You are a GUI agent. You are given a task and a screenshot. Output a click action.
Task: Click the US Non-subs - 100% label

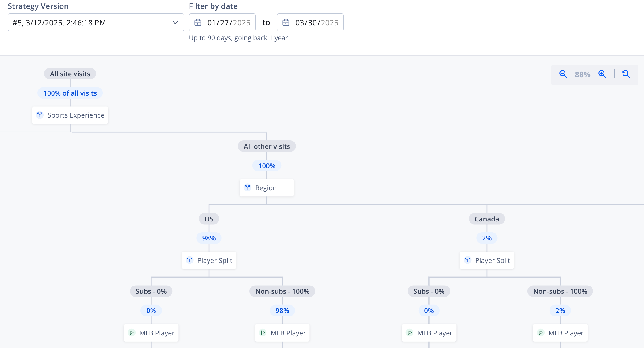coord(282,291)
